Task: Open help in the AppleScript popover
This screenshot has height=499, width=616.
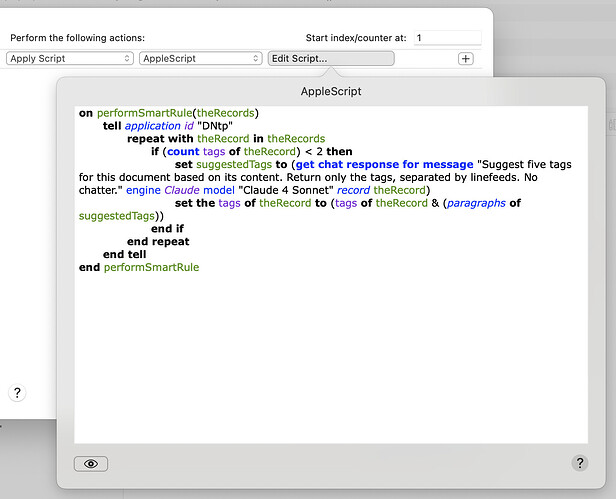Action: (579, 463)
